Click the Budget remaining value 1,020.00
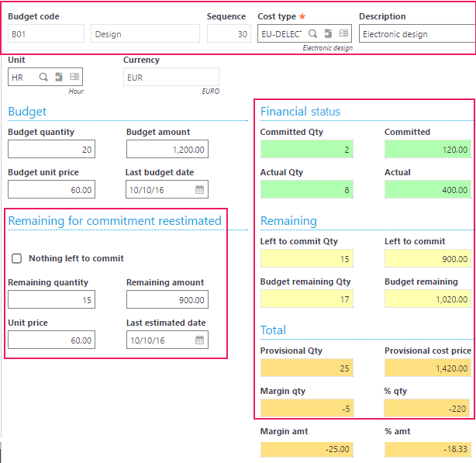 tap(428, 299)
